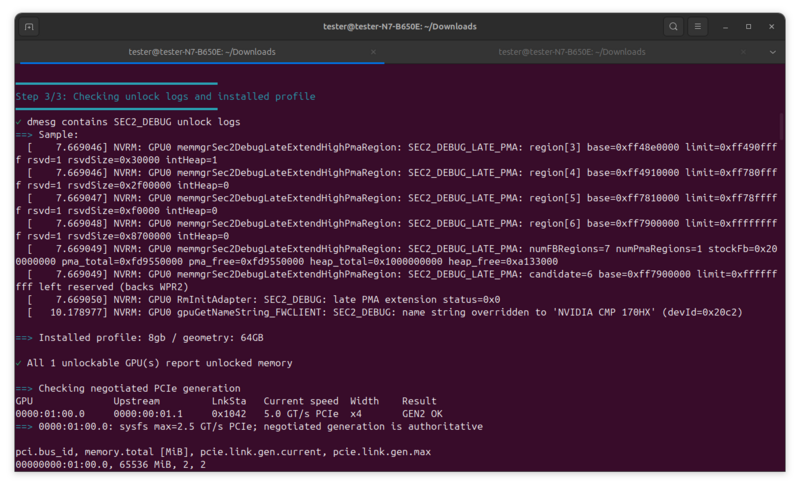The width and height of the screenshot is (800, 488).
Task: Switch to the second inactive Downloads tab
Action: (572, 52)
